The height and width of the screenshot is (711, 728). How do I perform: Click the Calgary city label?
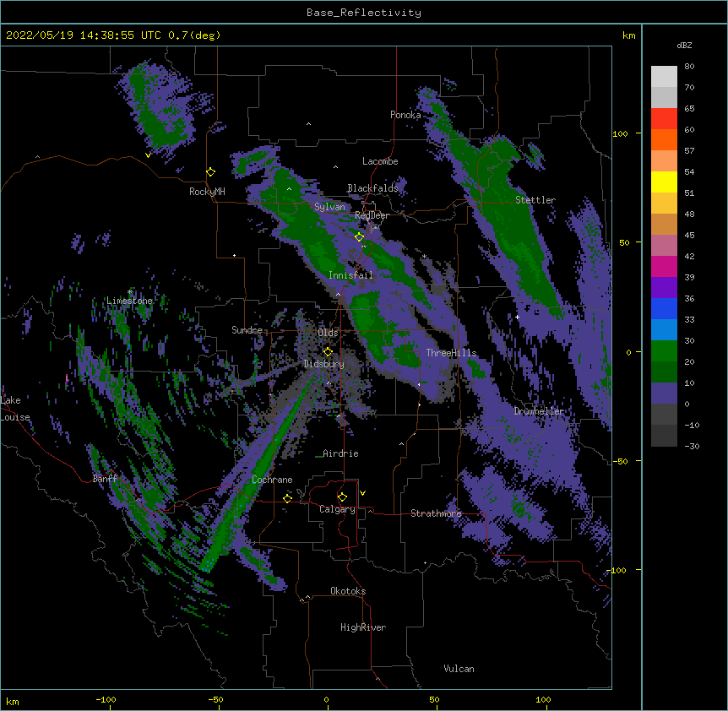tap(337, 509)
